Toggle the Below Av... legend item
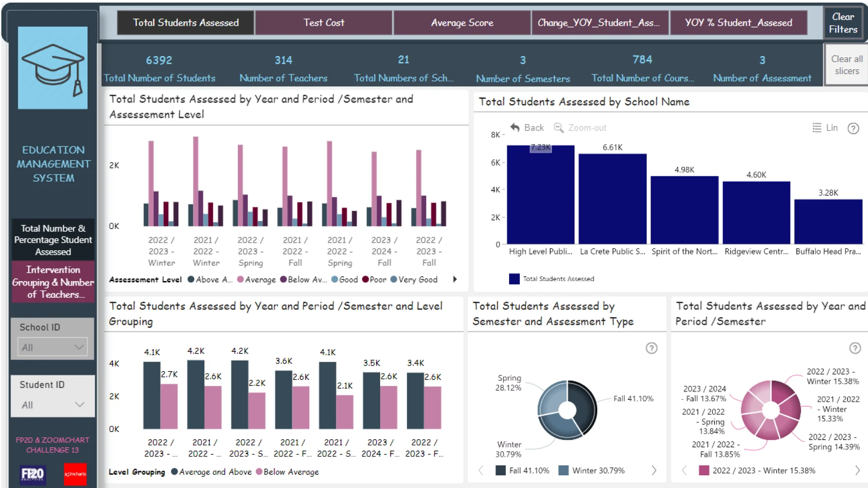The image size is (868, 488). point(303,279)
